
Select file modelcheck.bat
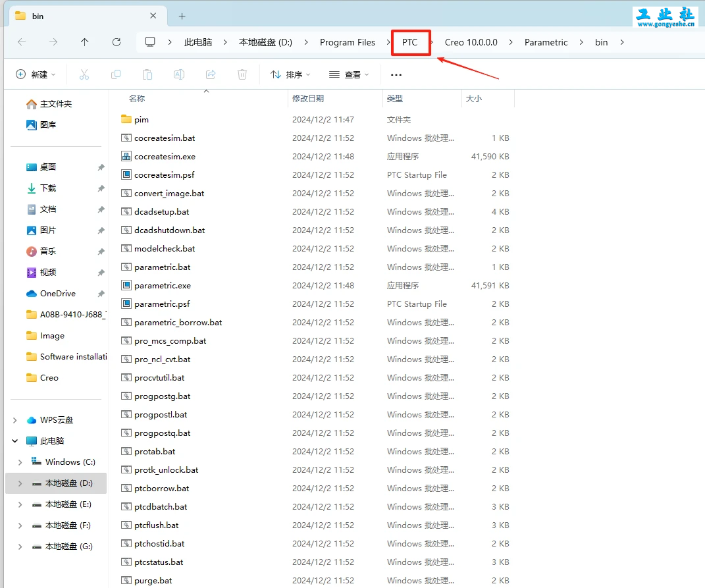[x=165, y=249]
